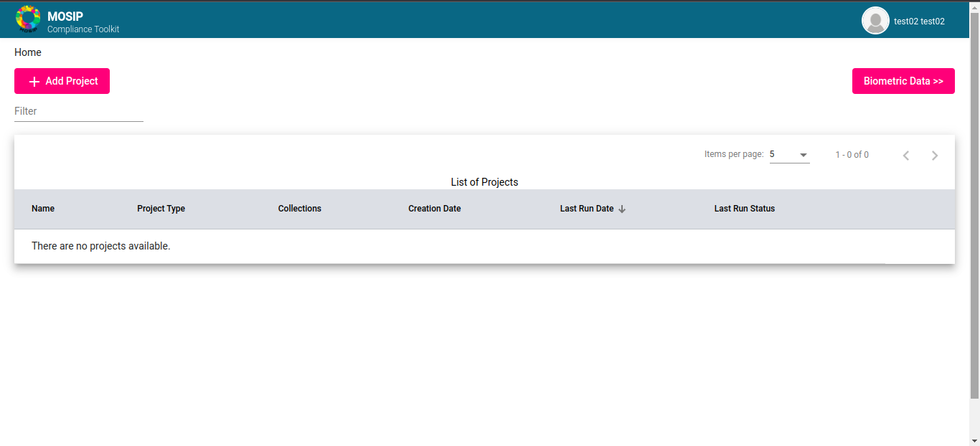Click the Compliance Toolkit subtitle
The height and width of the screenshot is (446, 980).
[x=83, y=29]
